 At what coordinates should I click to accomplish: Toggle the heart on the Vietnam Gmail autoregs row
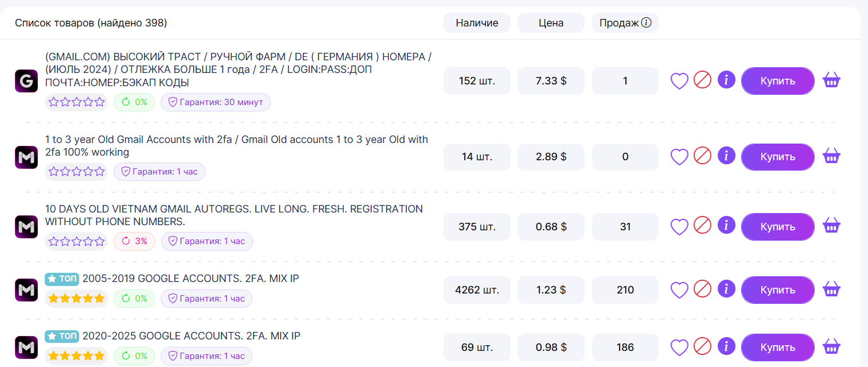(679, 226)
